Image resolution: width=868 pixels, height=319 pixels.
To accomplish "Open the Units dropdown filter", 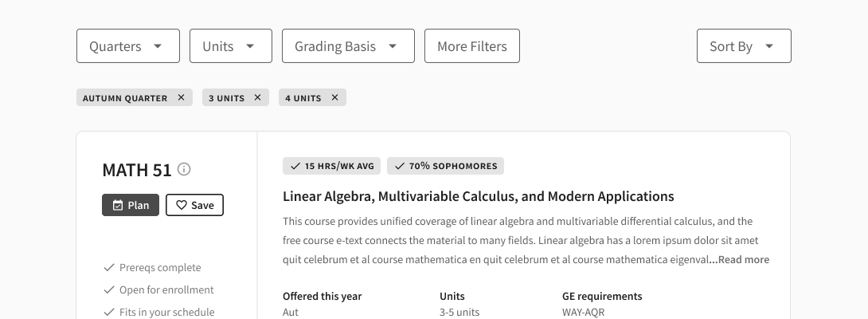I will coord(231,46).
